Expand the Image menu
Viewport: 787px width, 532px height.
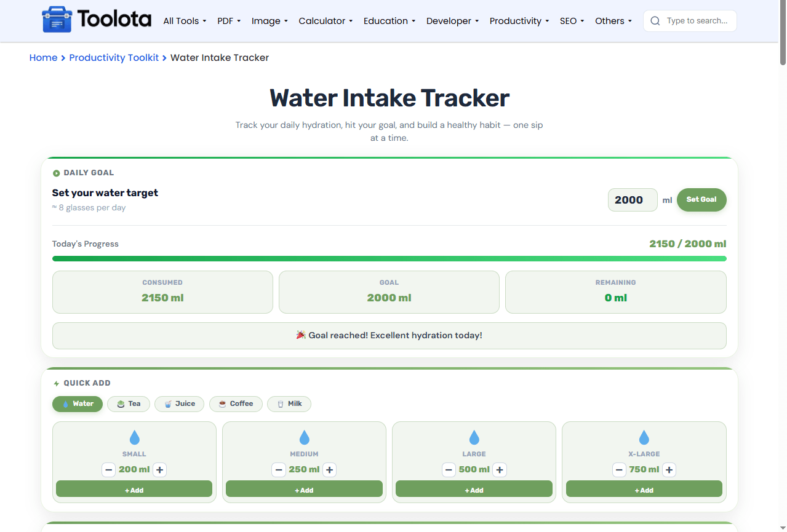pos(270,21)
